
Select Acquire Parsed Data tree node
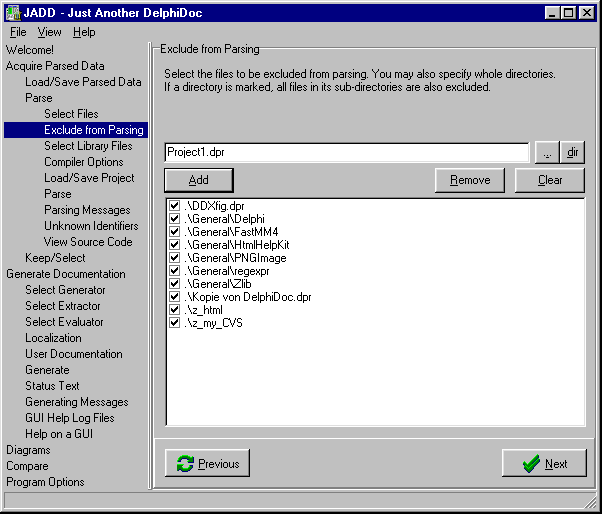[55, 66]
